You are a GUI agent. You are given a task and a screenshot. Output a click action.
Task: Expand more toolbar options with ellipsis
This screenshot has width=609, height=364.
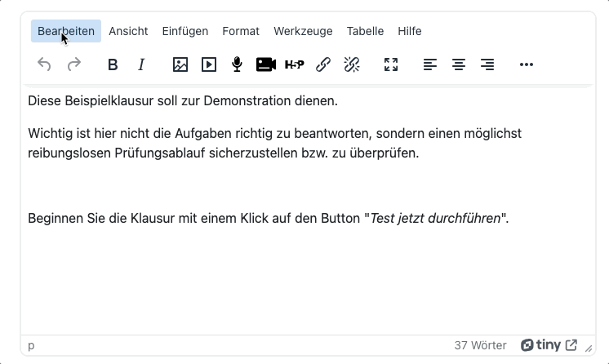tap(527, 64)
